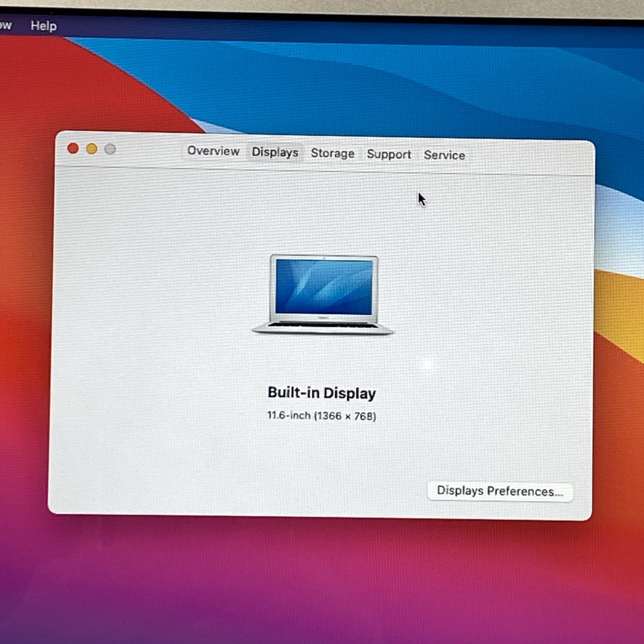
Task: Close the About This Mac window
Action: (73, 149)
